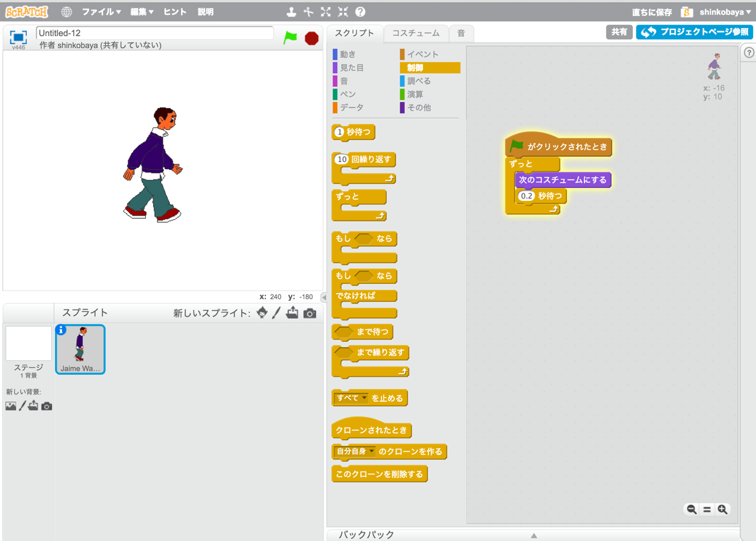Choose new sprite from library
This screenshot has height=541, width=756.
pos(262,313)
